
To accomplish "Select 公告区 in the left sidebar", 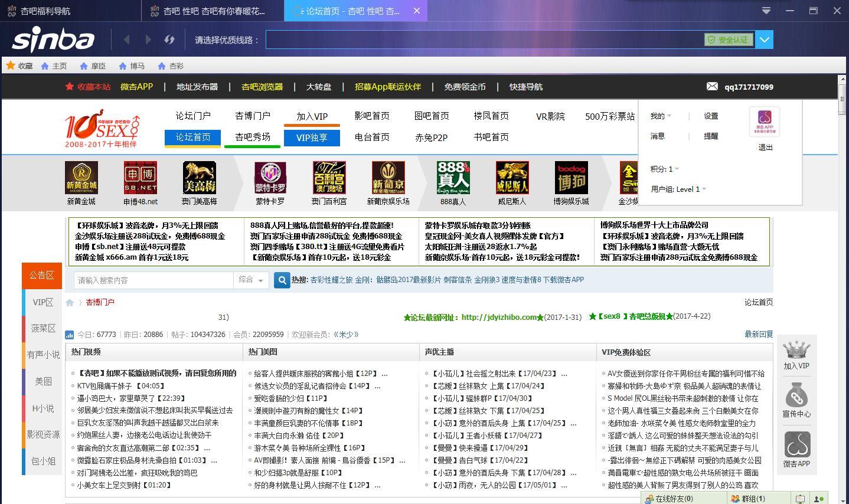I will coord(42,276).
